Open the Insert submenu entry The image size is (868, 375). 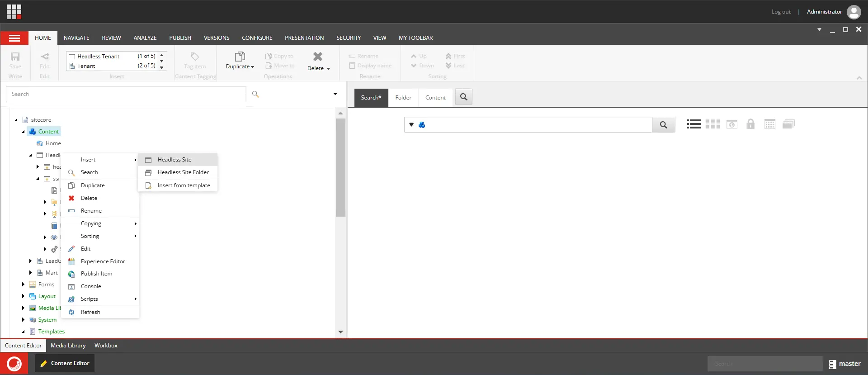[x=100, y=160]
